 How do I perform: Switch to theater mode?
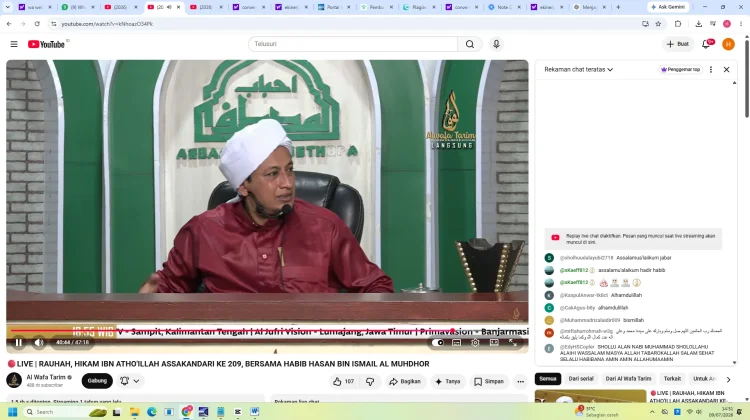494,343
